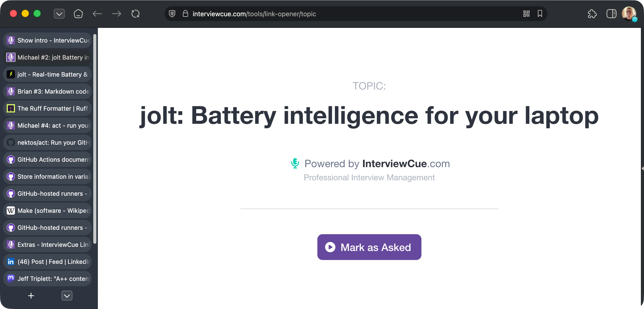644x309 pixels.
Task: Click the right-edge panel collapse arrow
Action: point(642,168)
